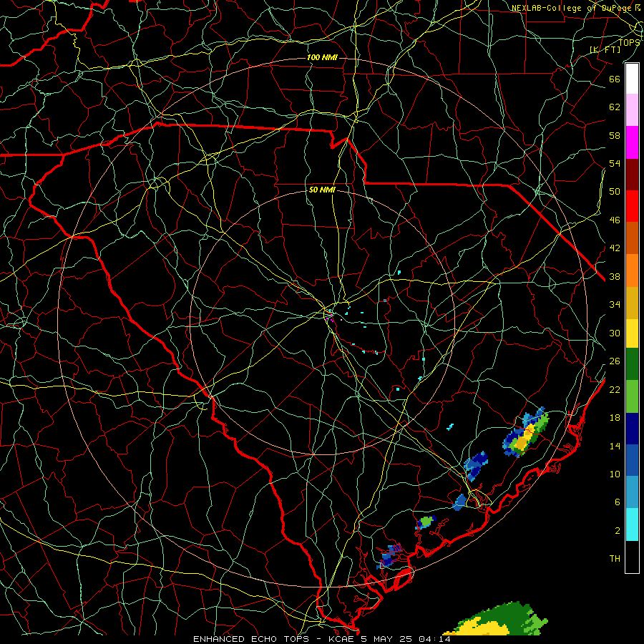Click the bright red legend color band
The height and width of the screenshot is (644, 644).
[632, 206]
